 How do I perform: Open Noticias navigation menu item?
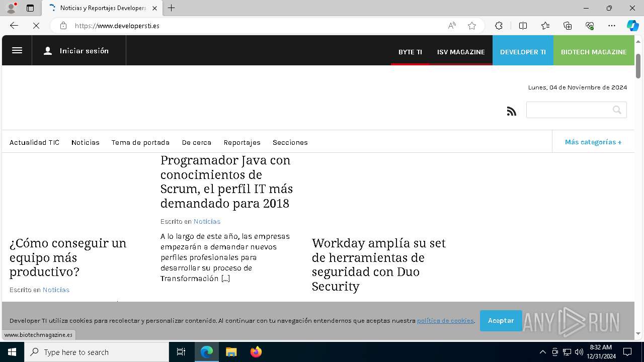click(x=86, y=142)
